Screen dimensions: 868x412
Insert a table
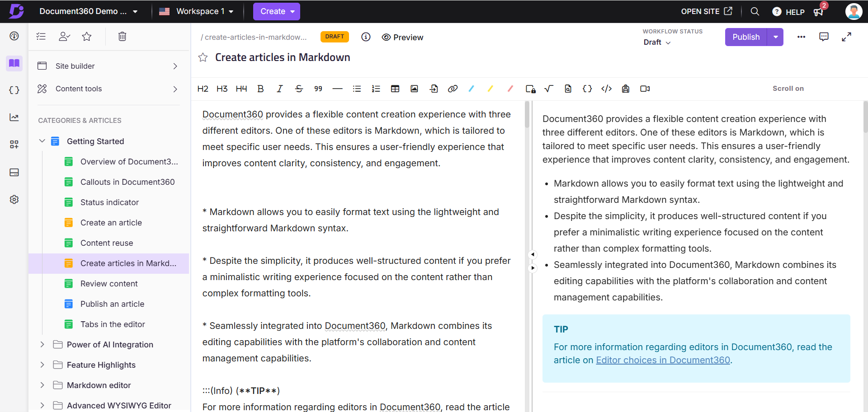pyautogui.click(x=395, y=89)
